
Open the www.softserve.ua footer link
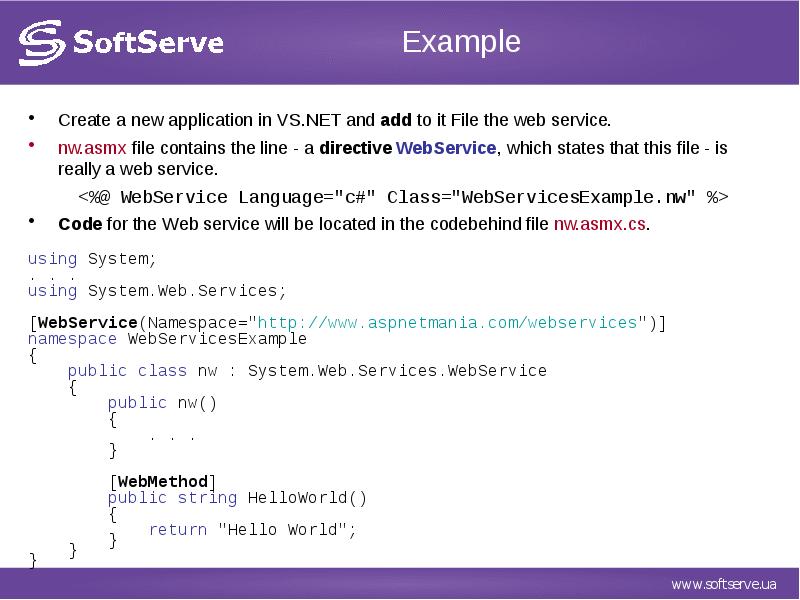[x=723, y=583]
